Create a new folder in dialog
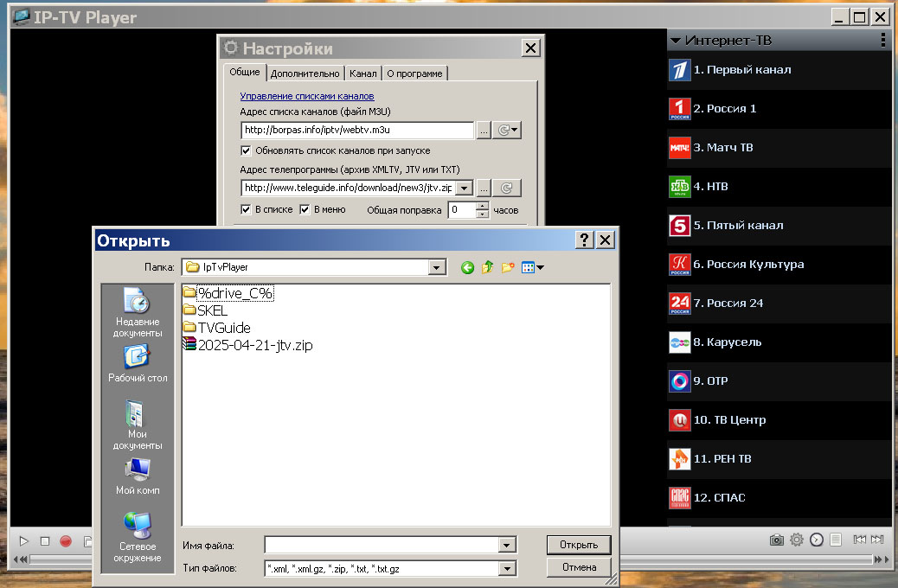 coord(508,268)
